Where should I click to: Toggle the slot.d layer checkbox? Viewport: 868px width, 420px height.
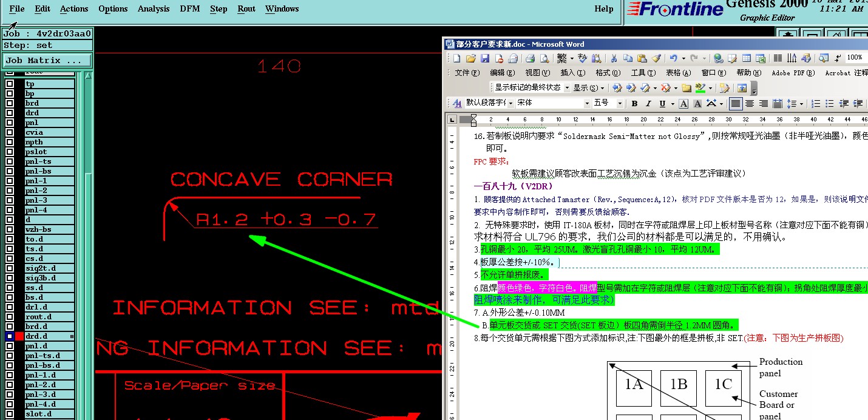pyautogui.click(x=10, y=414)
